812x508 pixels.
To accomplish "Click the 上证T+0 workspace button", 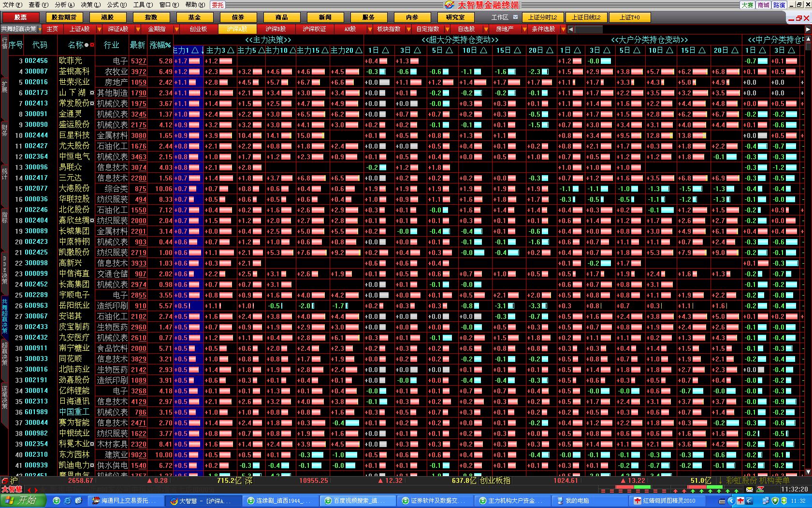I will [x=630, y=17].
